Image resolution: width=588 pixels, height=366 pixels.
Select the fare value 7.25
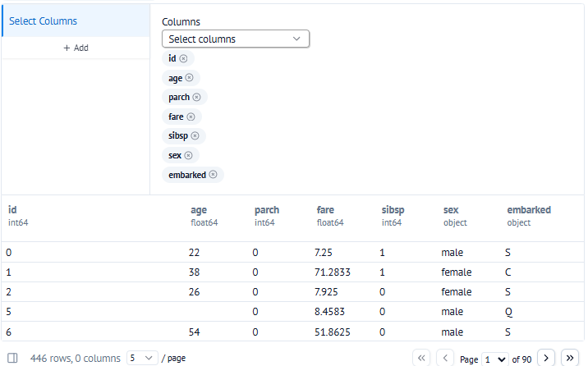coord(324,253)
